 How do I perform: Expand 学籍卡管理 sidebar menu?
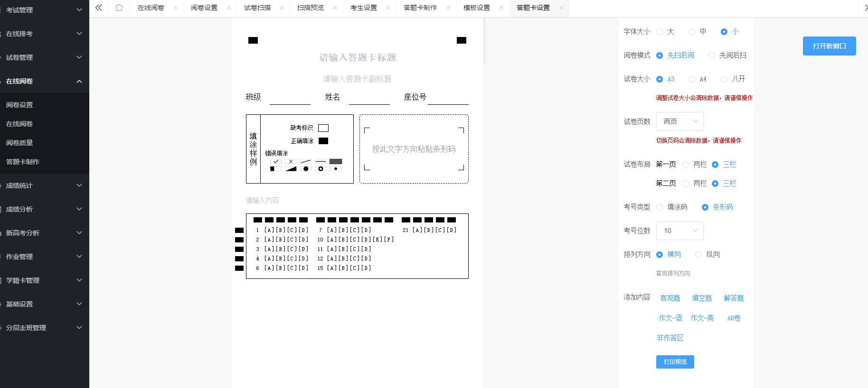pyautogui.click(x=45, y=280)
